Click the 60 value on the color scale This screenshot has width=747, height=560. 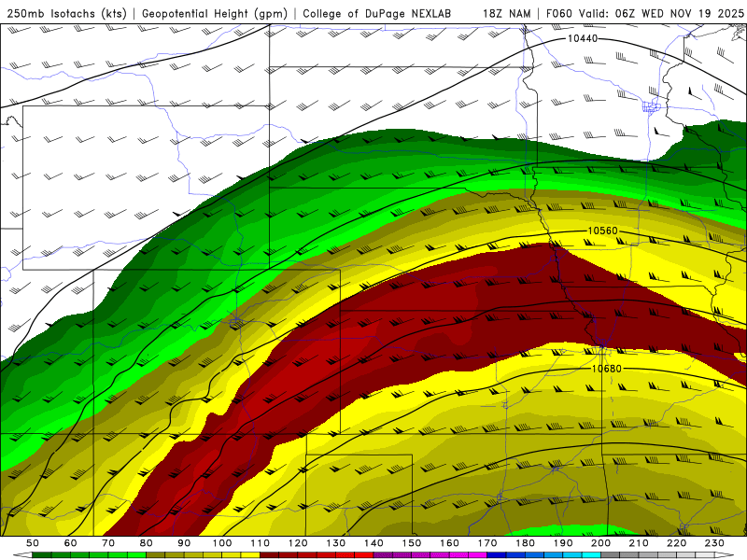(x=71, y=543)
